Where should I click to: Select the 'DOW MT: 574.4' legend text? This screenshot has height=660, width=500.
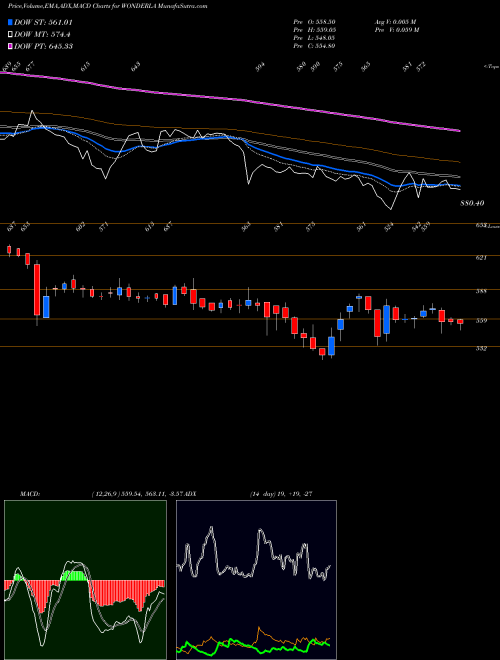(42, 35)
